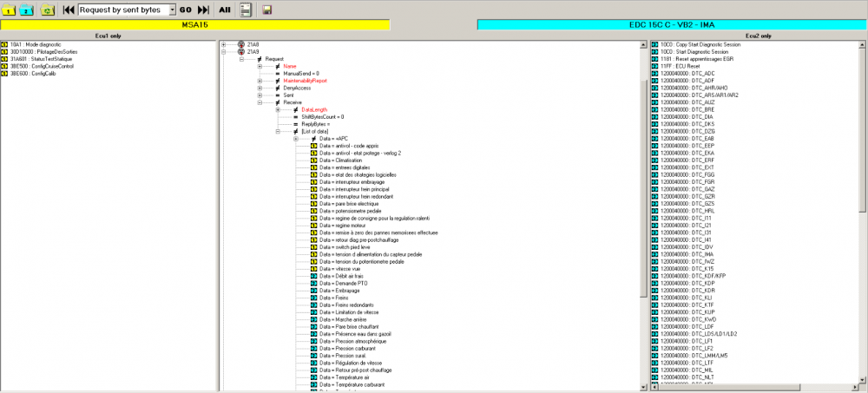Click yellow icon beside Data = regime moteur
868x393 pixels.
pyautogui.click(x=314, y=226)
